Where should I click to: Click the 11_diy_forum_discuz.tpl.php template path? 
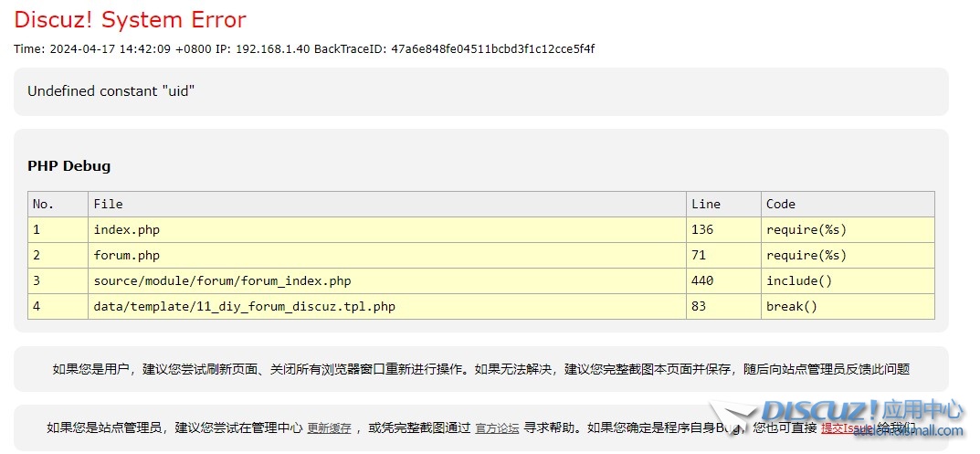pos(244,306)
